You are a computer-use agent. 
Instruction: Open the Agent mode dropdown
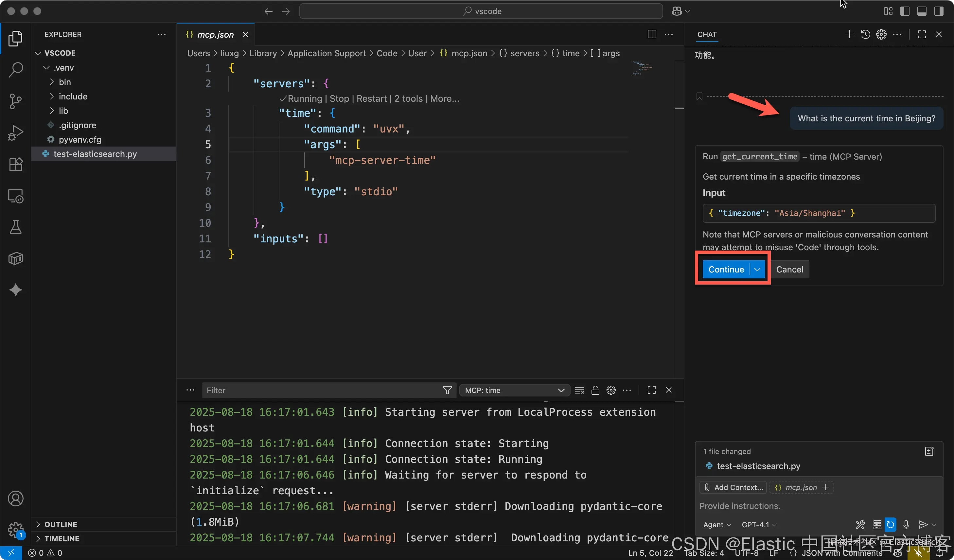tap(716, 524)
